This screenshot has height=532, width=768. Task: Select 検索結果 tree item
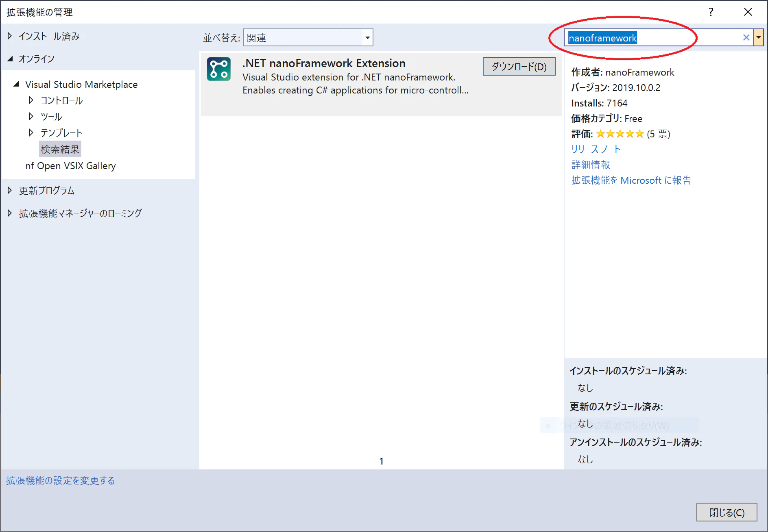coord(60,149)
